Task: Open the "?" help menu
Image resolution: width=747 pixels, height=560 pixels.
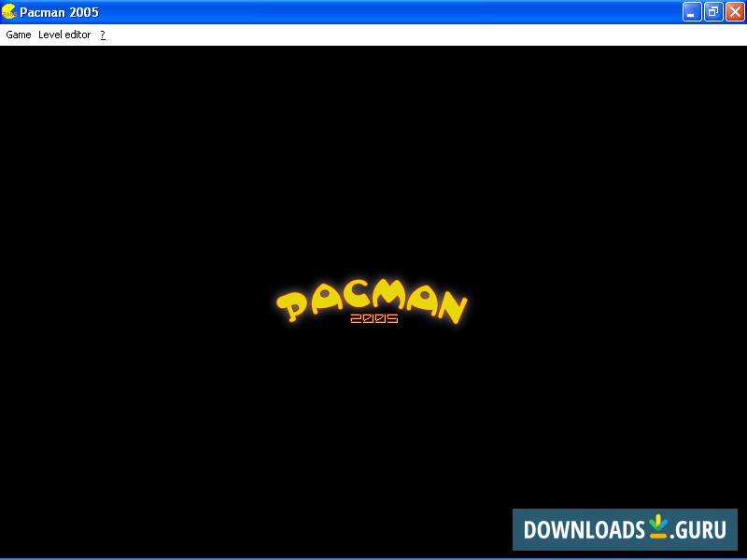Action: (x=102, y=35)
